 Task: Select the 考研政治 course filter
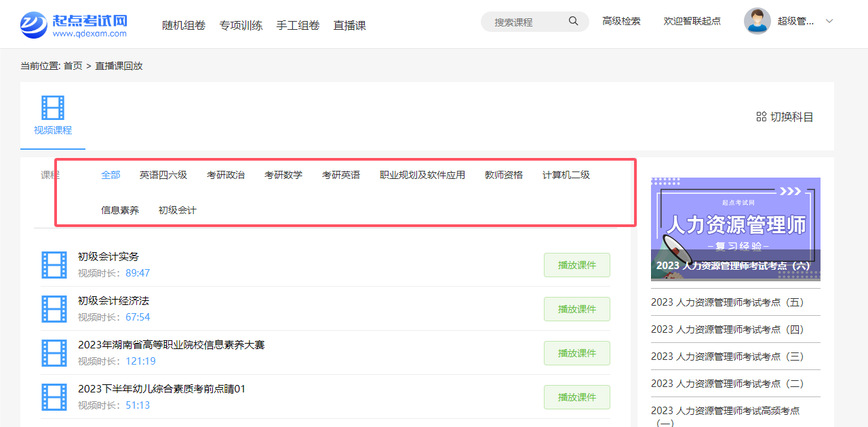pos(226,175)
